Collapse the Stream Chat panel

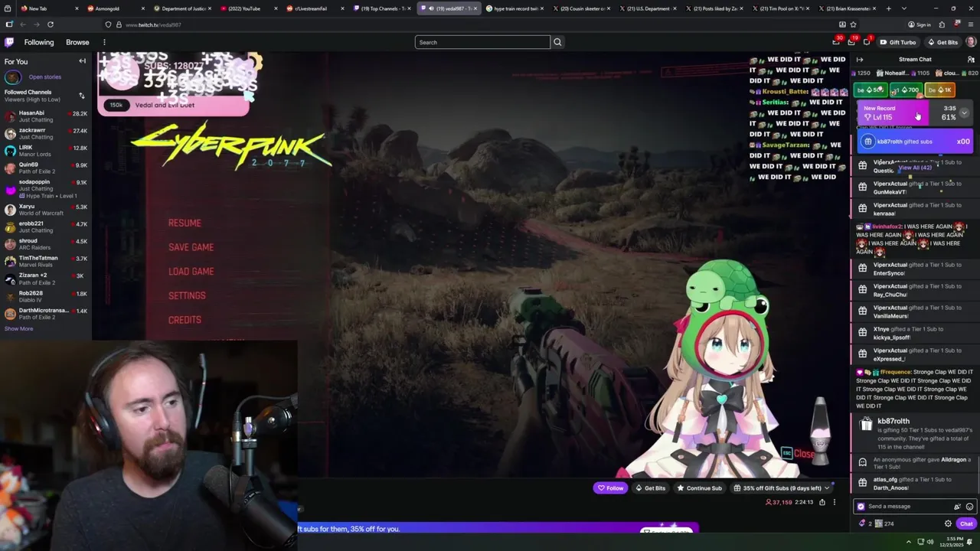pyautogui.click(x=860, y=60)
